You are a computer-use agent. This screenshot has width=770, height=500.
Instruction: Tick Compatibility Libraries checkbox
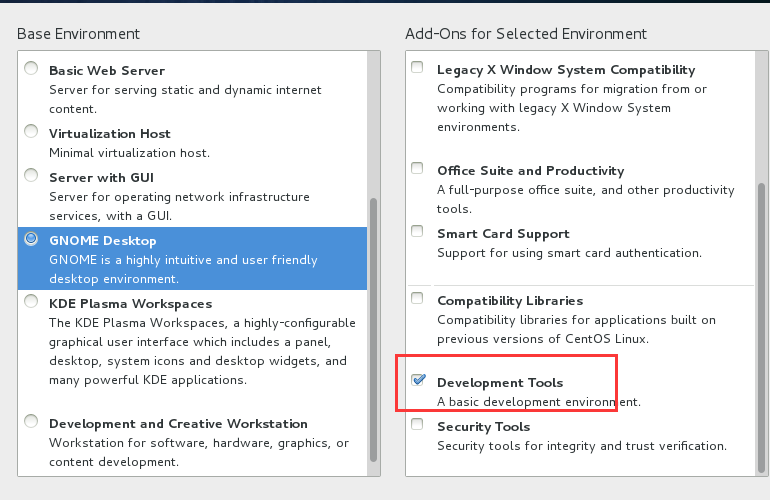[417, 298]
